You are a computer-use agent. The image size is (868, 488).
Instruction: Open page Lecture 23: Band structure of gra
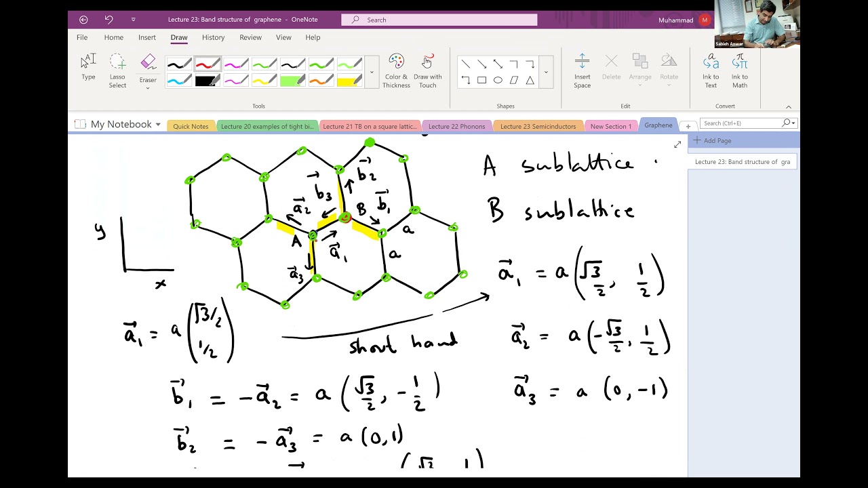point(743,162)
